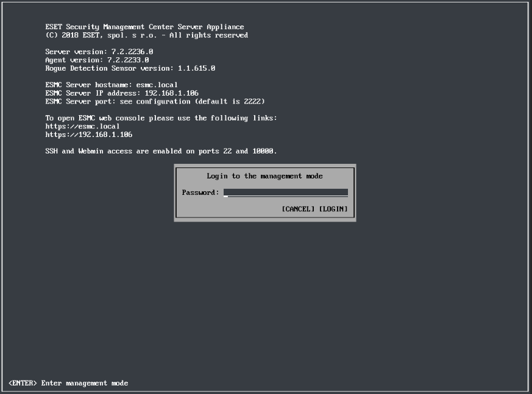The width and height of the screenshot is (532, 394).
Task: Click the ESET copyright notice line
Action: (x=146, y=35)
